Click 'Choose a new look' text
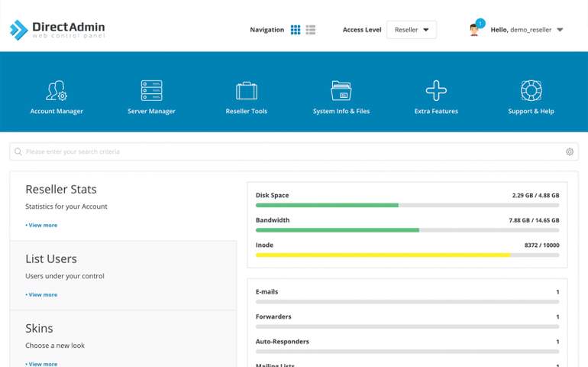Screen dimensions: 588x367 [x=55, y=346]
